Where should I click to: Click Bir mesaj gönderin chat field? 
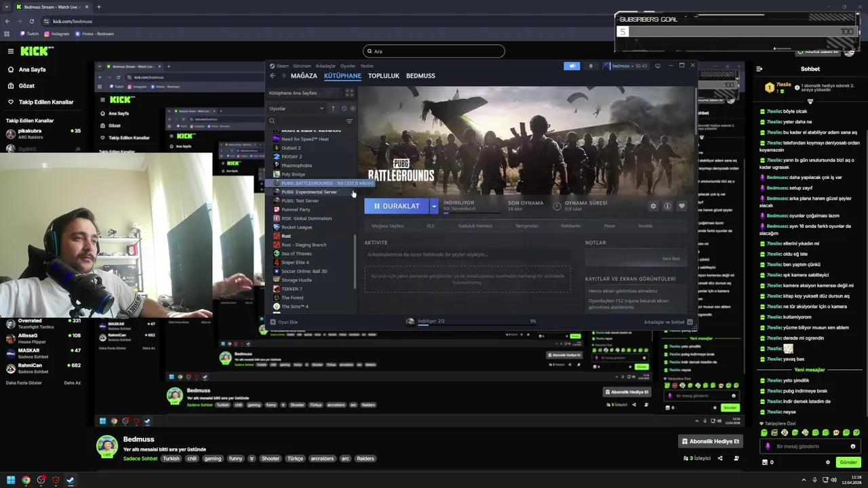point(810,446)
